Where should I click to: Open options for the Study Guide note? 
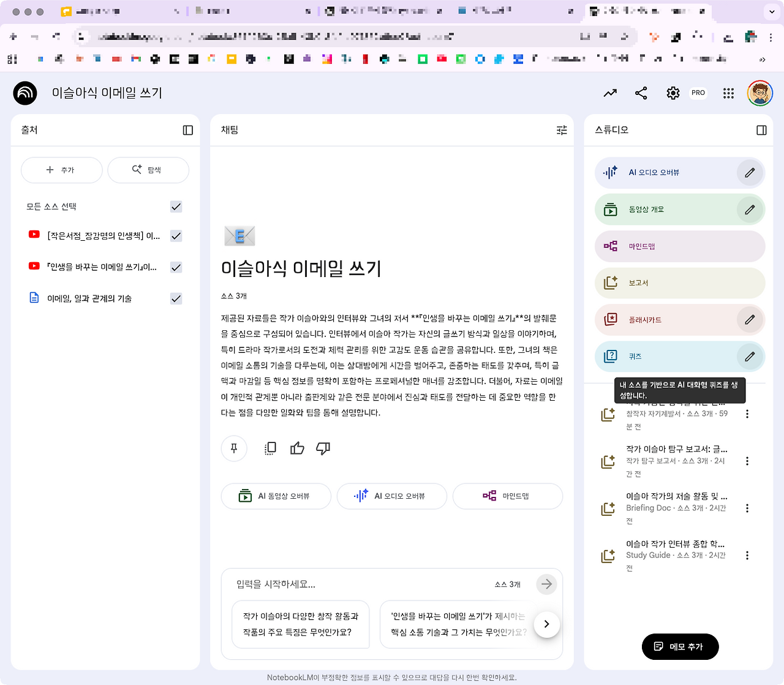pos(747,556)
